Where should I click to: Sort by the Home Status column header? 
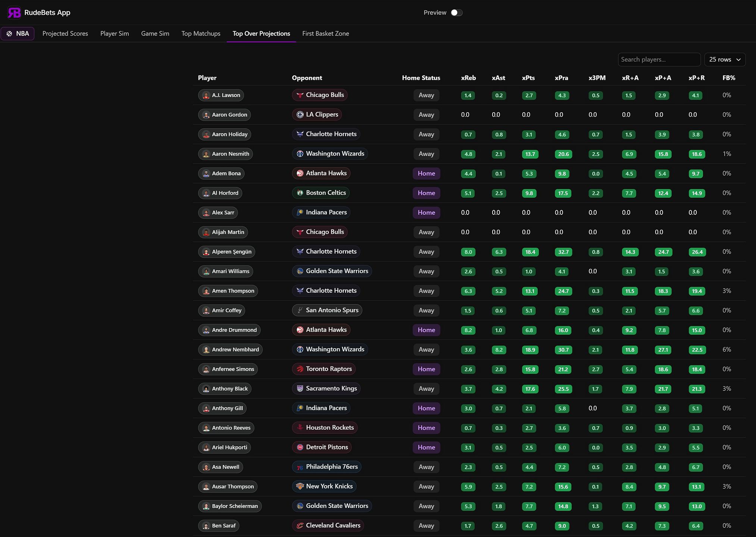pos(421,78)
